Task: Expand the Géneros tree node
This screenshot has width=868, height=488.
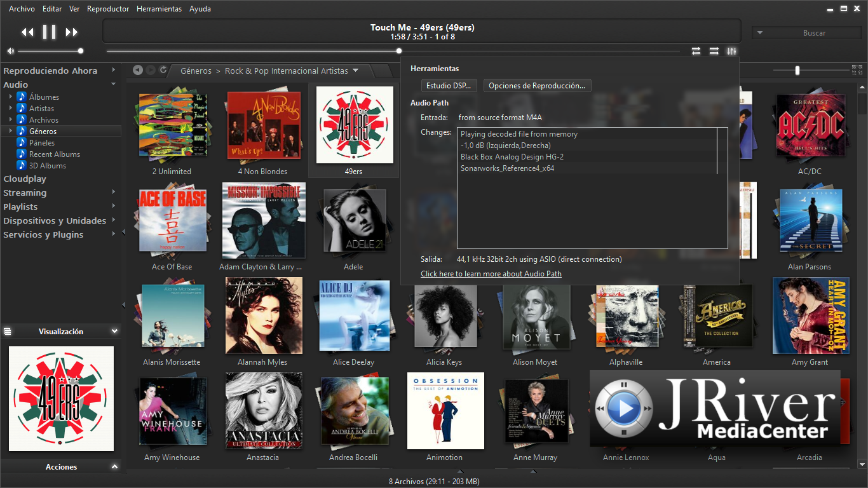Action: (11, 131)
